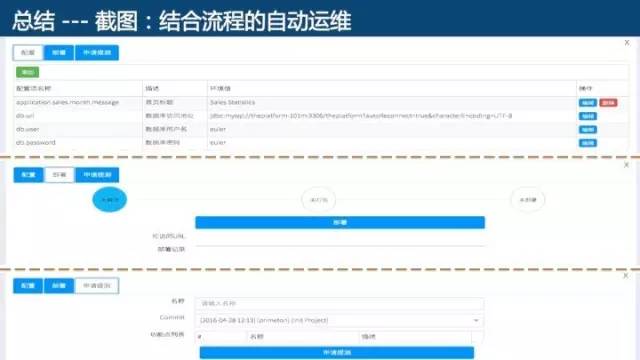
Task: Click the 名称 column header in feature list
Action: point(257,337)
